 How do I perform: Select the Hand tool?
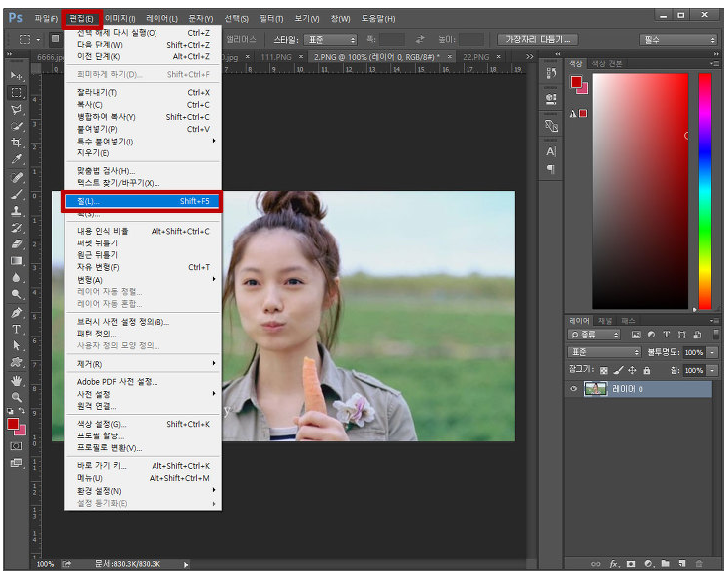16,381
